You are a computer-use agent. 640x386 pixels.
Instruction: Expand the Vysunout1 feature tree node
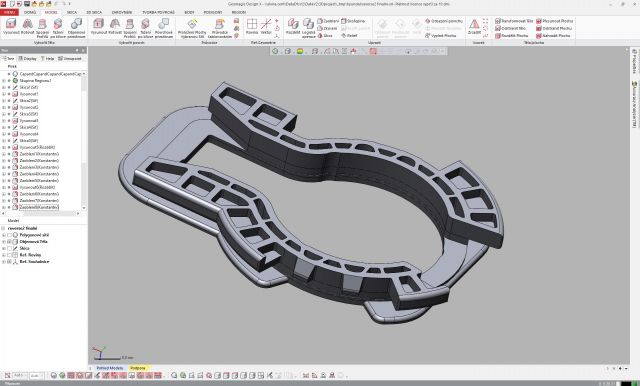pyautogui.click(x=4, y=94)
